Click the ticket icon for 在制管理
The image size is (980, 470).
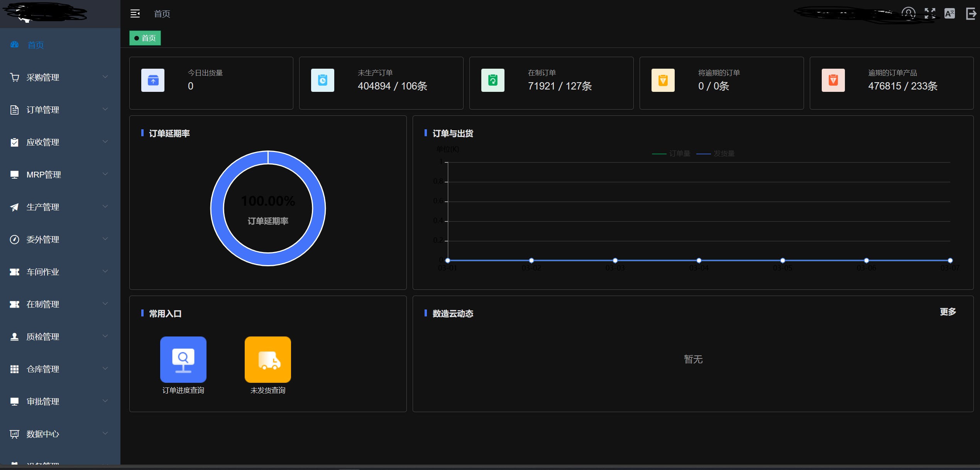pyautogui.click(x=14, y=304)
